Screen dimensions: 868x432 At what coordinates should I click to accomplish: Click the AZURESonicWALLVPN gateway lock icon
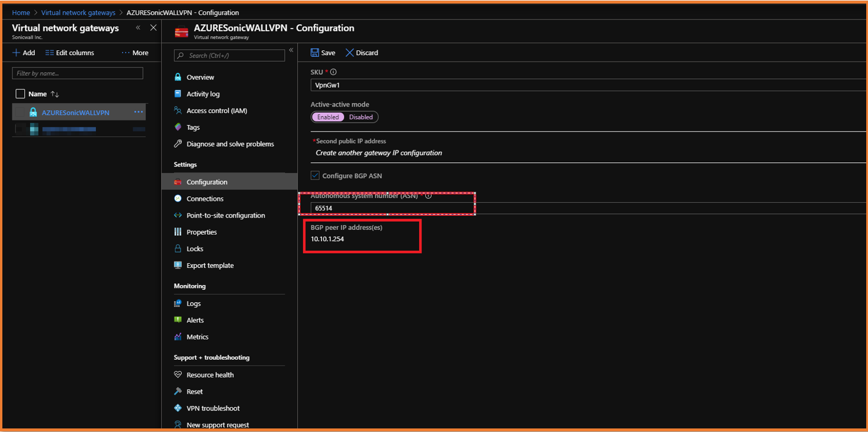click(33, 112)
